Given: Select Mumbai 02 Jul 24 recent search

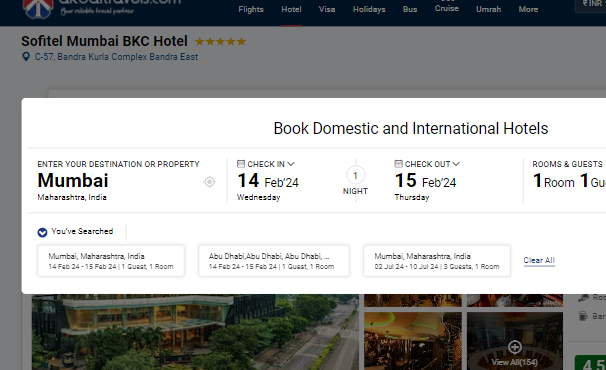Looking at the screenshot, I should tap(437, 261).
